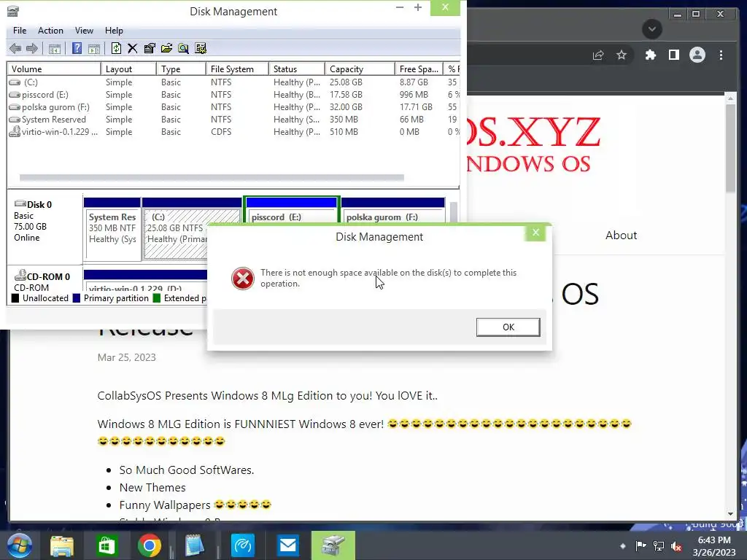The height and width of the screenshot is (560, 747).
Task: Sort by the File System column header
Action: coord(237,69)
